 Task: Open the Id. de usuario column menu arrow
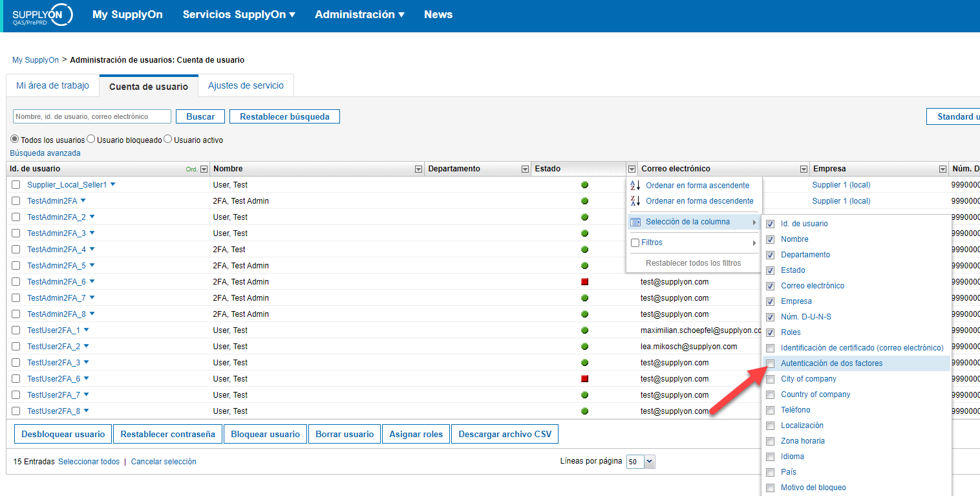tap(204, 169)
